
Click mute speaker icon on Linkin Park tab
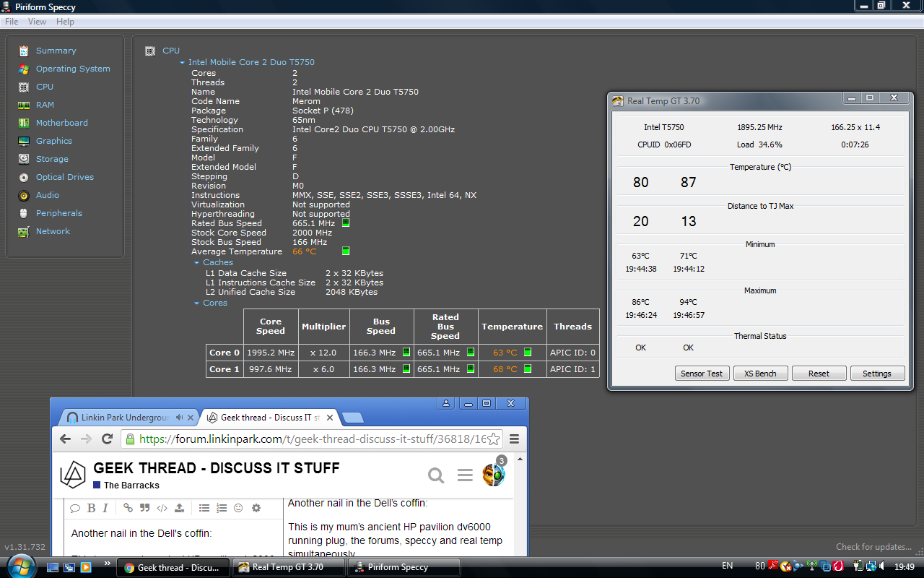(x=180, y=418)
